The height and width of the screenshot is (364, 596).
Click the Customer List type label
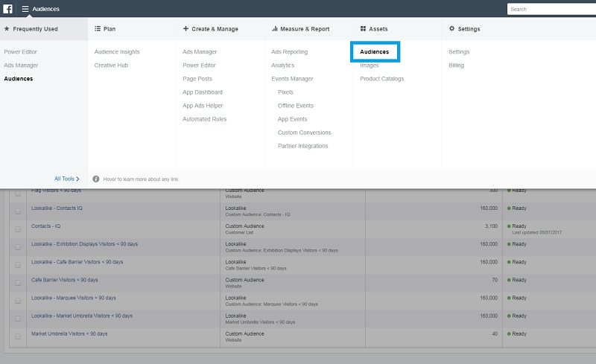tap(239, 232)
